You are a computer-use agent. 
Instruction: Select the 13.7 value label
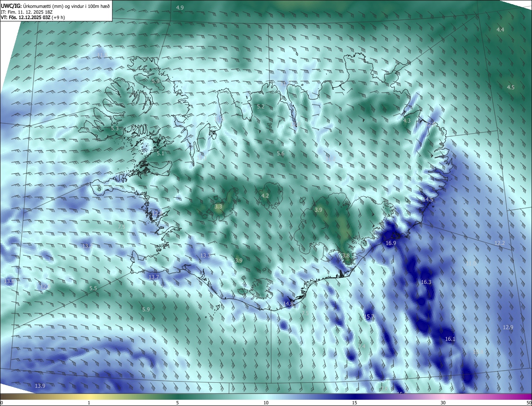[x=154, y=277]
